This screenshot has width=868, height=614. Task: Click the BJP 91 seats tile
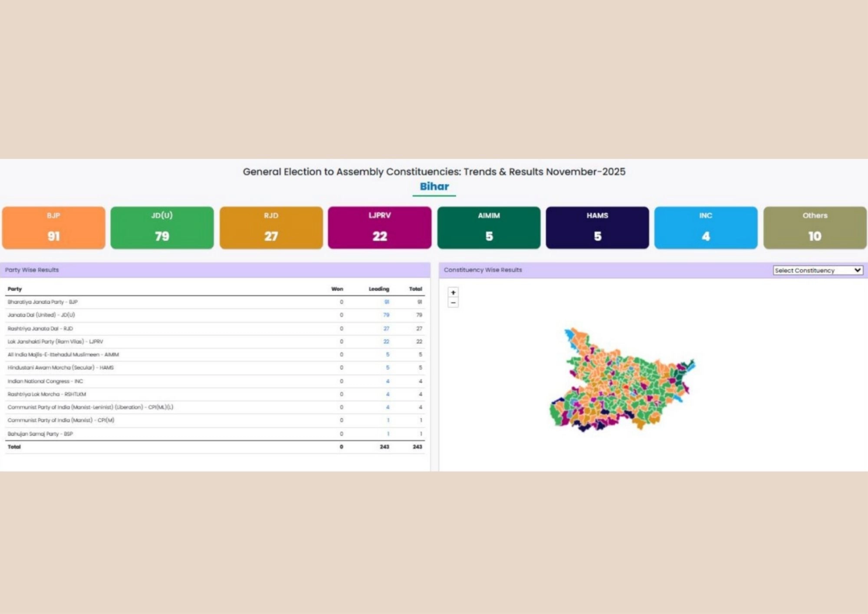(54, 228)
